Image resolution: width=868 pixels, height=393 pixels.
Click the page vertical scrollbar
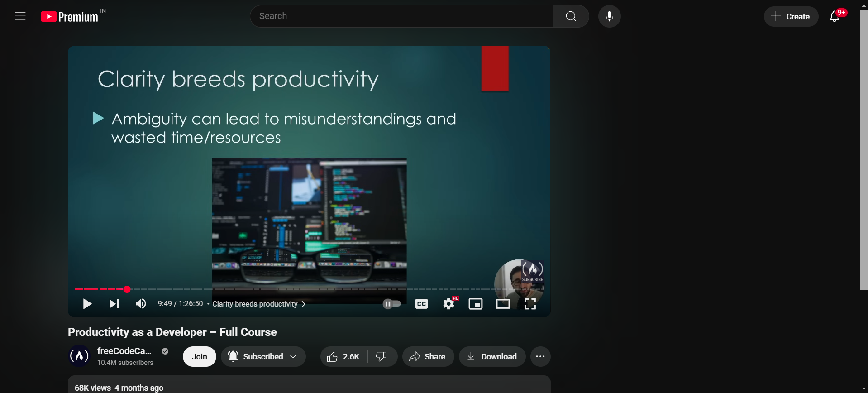(864, 150)
